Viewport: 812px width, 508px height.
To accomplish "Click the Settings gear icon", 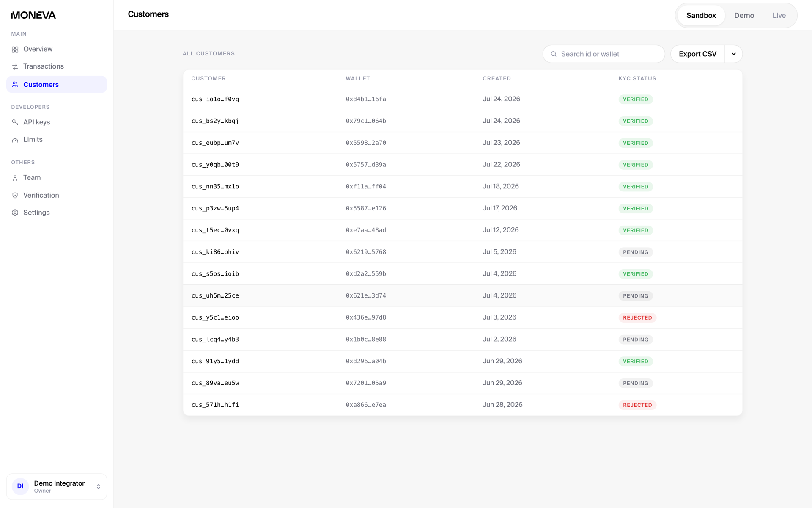I will tap(15, 213).
